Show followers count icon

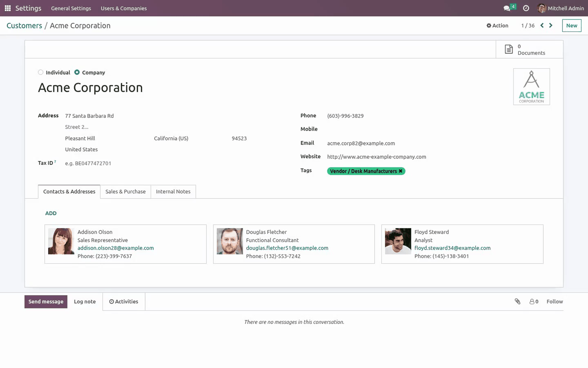(x=534, y=301)
